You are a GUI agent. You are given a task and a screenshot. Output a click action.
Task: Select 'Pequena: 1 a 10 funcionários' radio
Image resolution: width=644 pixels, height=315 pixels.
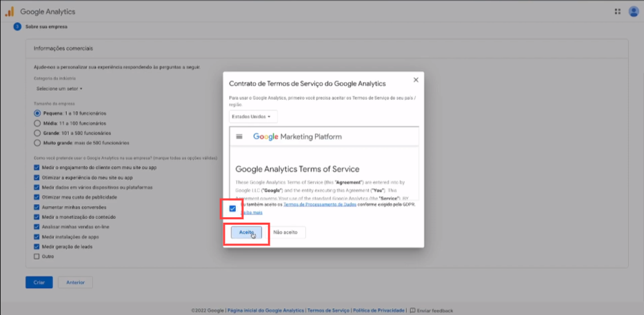click(x=37, y=112)
